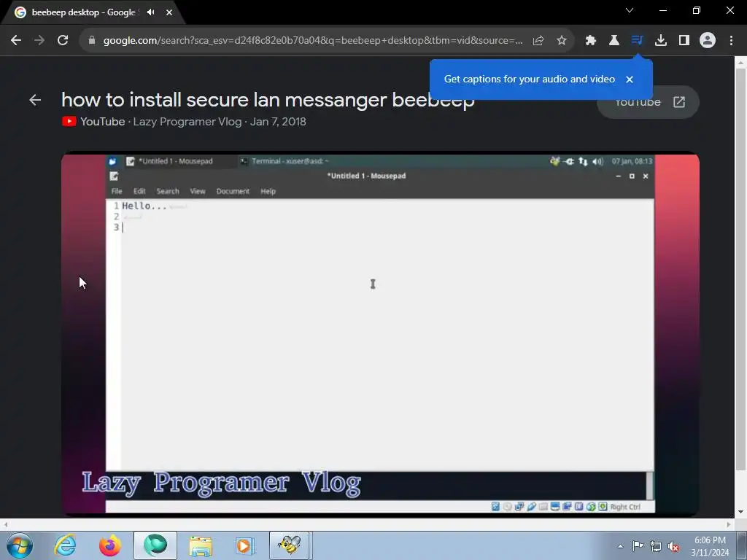Launch Internet Explorer from taskbar

pyautogui.click(x=65, y=545)
